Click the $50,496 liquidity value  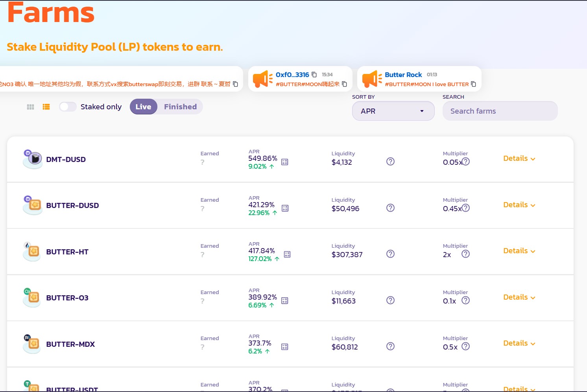coord(345,209)
